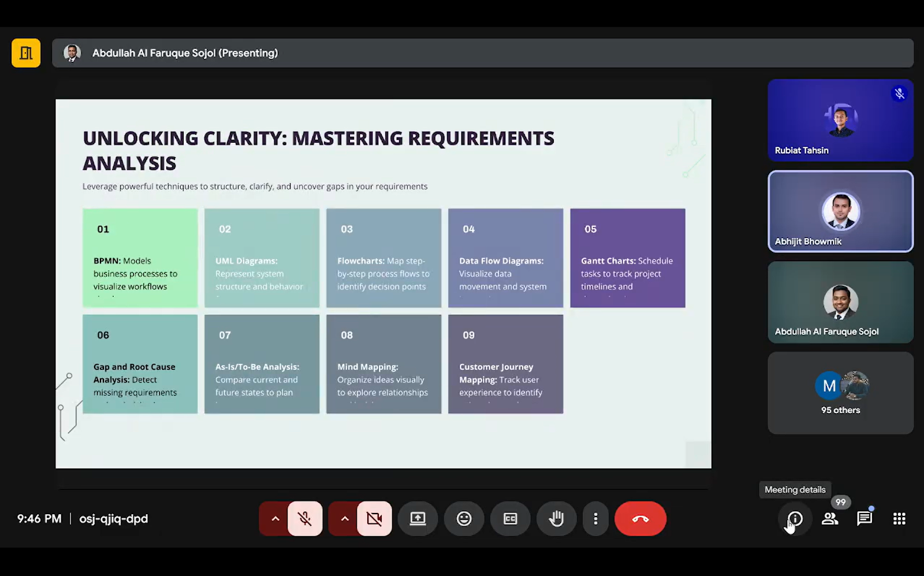Open the emoji reactions button
The image size is (924, 576).
tap(464, 519)
